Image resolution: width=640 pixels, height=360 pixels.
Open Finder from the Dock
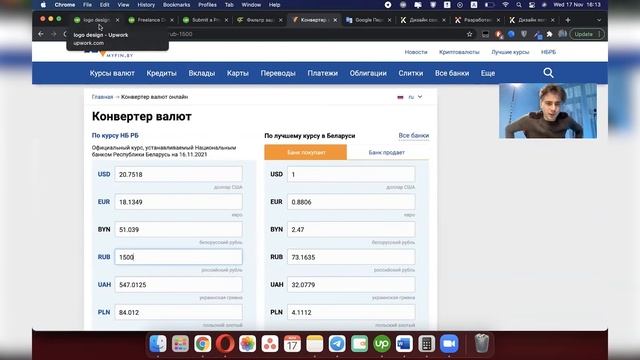click(x=158, y=344)
